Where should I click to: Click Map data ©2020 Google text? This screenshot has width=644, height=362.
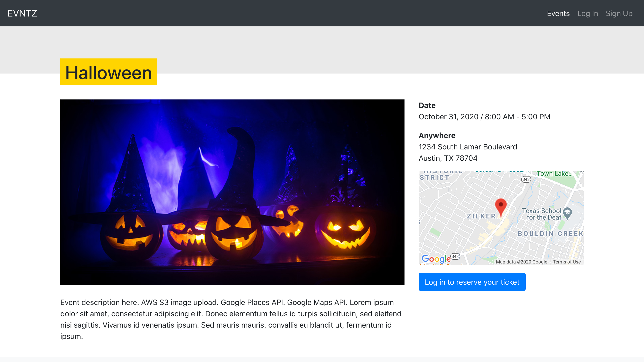521,262
